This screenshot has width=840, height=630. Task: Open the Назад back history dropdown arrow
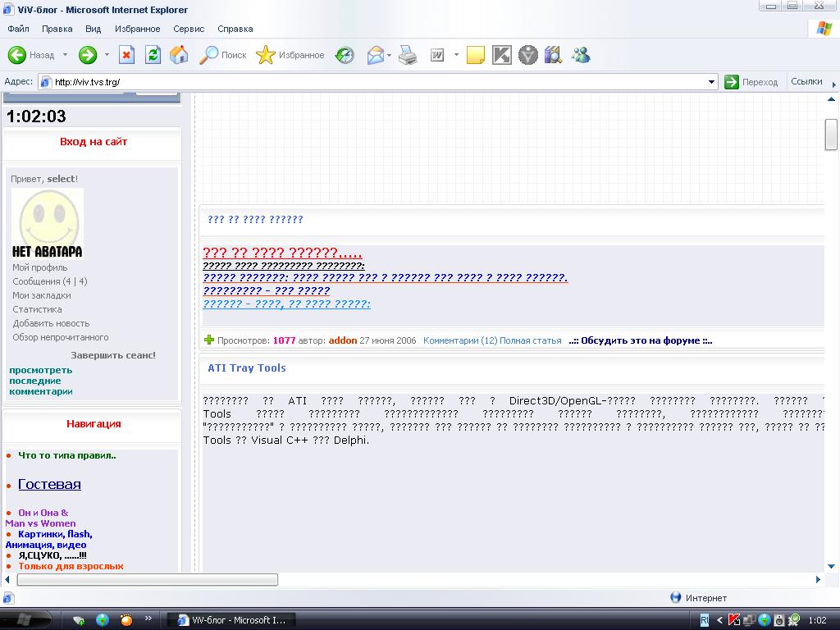click(65, 55)
